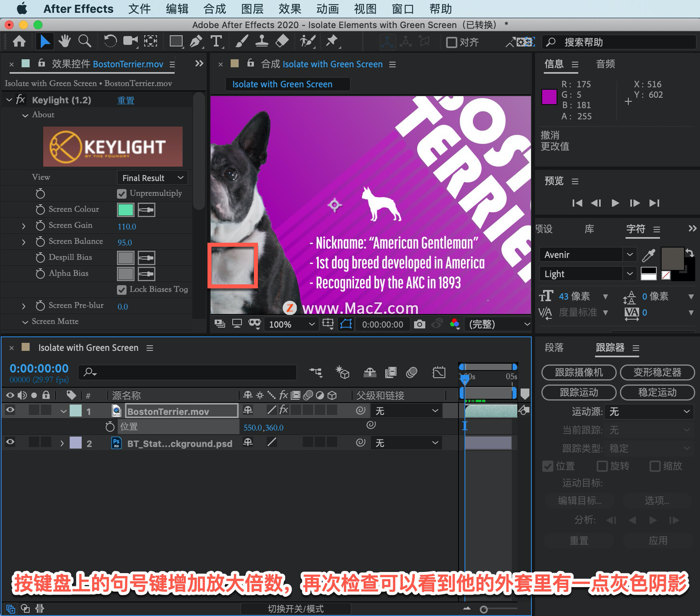Enable motion blur icon in timeline
Screen dimensions: 700x616
[x=412, y=372]
